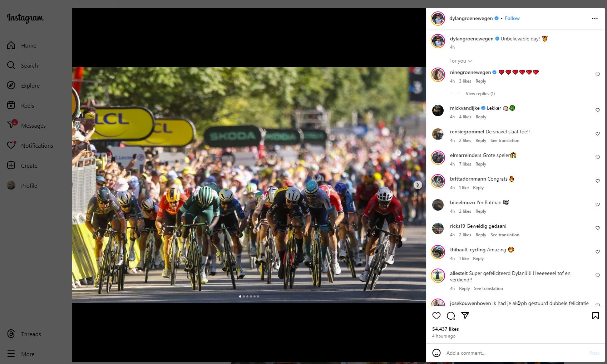Advance to the next photo with the arrow
607x364 pixels.
(x=418, y=185)
